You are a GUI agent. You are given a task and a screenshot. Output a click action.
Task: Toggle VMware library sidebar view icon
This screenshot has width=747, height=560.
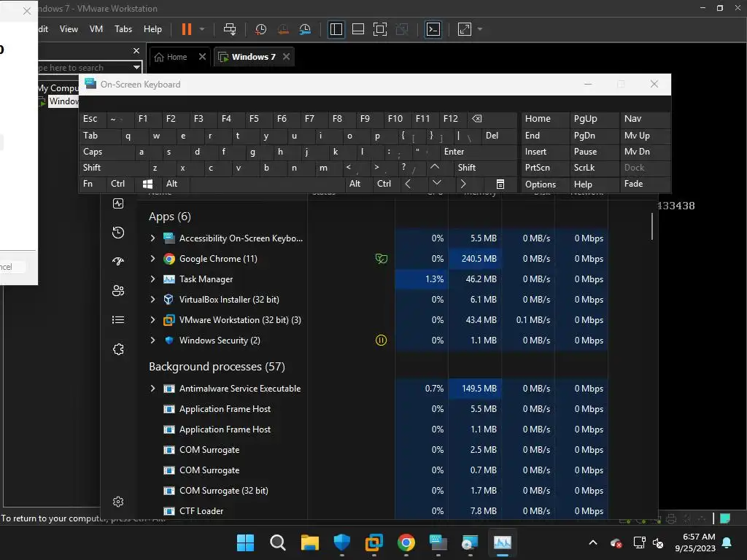coord(336,29)
